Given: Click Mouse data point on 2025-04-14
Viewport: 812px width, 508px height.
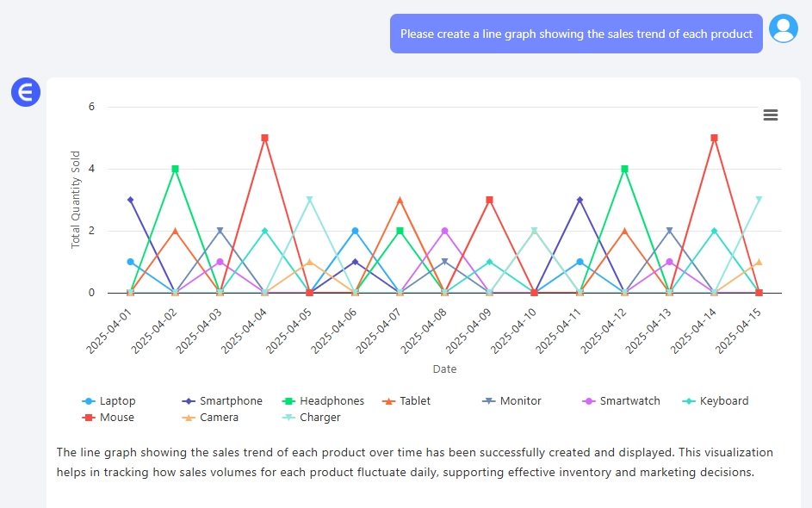Looking at the screenshot, I should 714,138.
